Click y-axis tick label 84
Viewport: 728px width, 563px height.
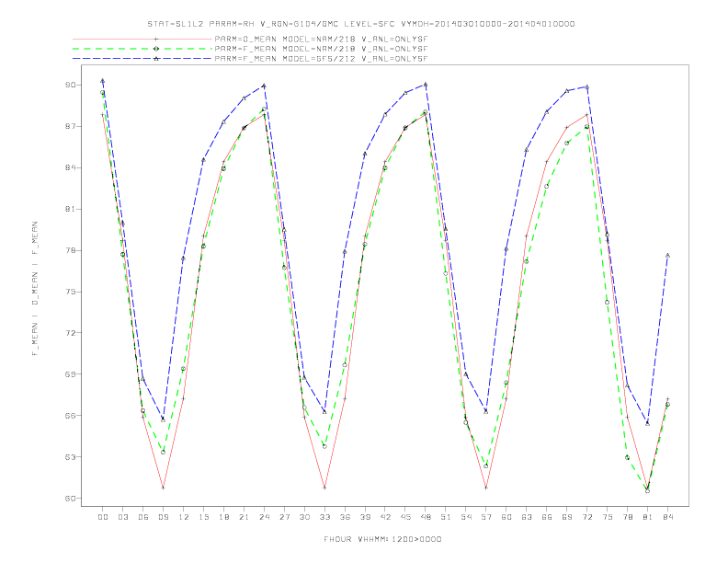point(73,167)
